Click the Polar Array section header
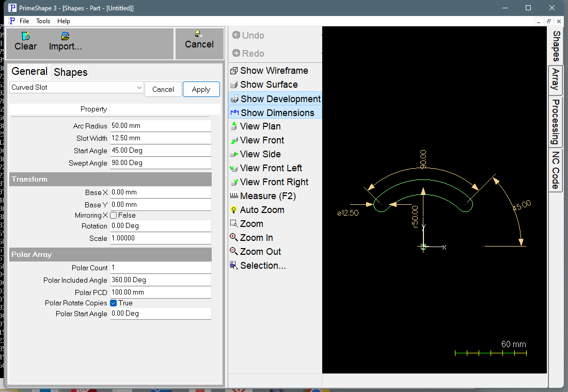Image resolution: width=568 pixels, height=392 pixels. point(111,254)
